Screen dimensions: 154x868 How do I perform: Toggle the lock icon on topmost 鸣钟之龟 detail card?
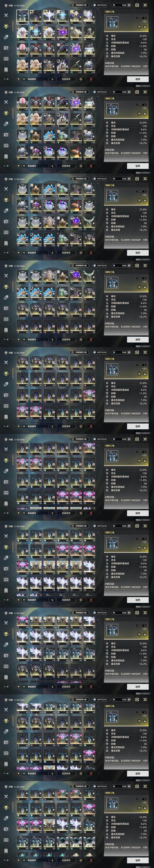tap(145, 27)
